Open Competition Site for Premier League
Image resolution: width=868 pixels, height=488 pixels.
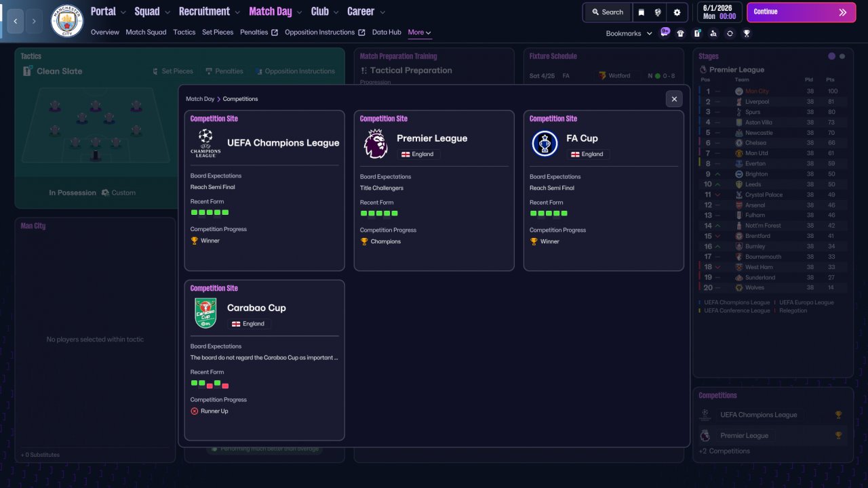384,119
